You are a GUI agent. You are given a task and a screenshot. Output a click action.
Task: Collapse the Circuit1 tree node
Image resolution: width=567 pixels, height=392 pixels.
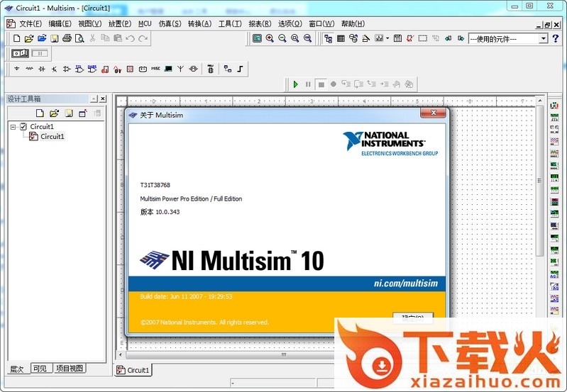coord(13,127)
